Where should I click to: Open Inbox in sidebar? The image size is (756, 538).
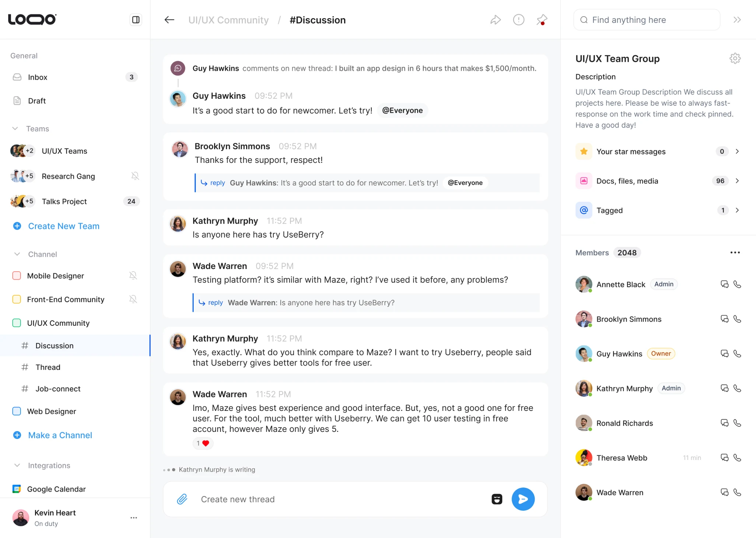(x=38, y=77)
